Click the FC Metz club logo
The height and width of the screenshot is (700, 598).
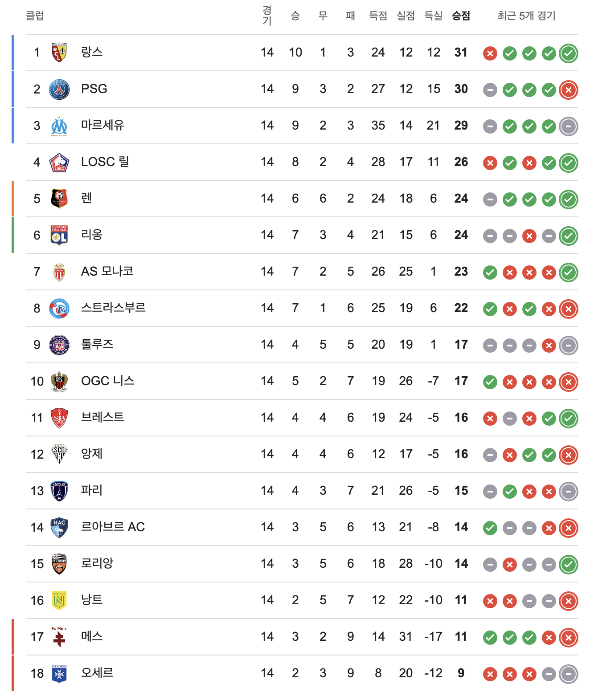click(x=59, y=637)
